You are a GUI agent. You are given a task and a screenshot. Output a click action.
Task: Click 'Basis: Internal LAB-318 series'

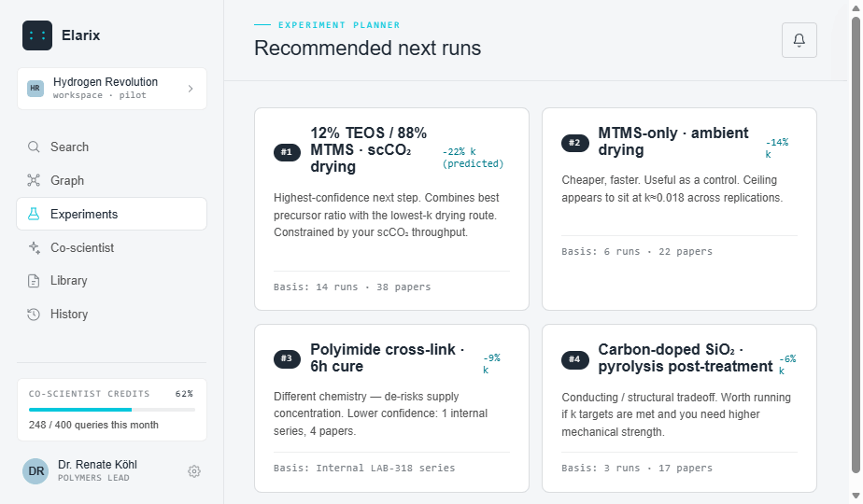point(364,468)
